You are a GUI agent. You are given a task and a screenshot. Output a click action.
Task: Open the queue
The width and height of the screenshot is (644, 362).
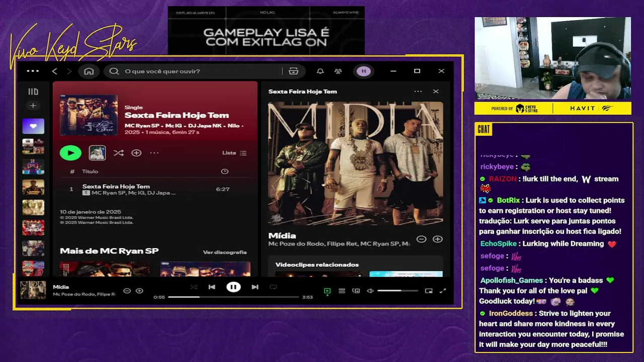tap(342, 291)
